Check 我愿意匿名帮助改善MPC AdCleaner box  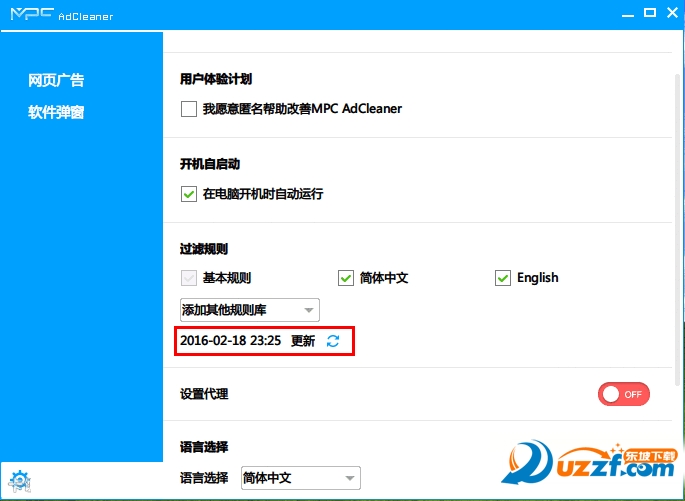point(189,109)
